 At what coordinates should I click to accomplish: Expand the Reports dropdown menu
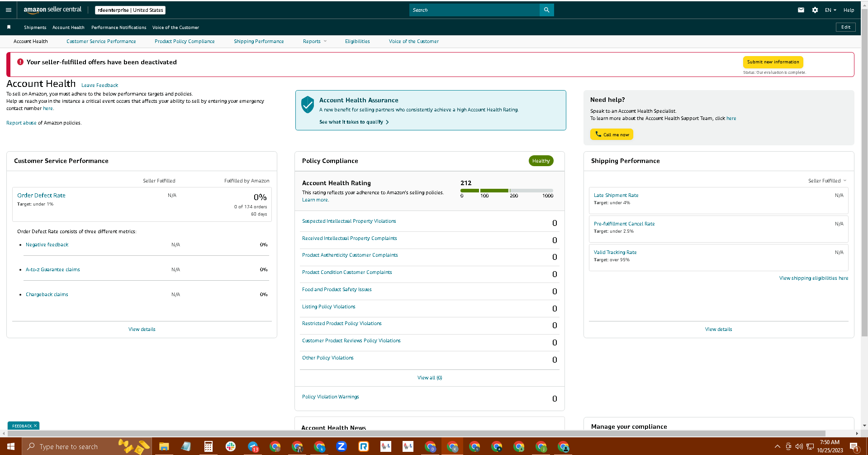pos(315,41)
